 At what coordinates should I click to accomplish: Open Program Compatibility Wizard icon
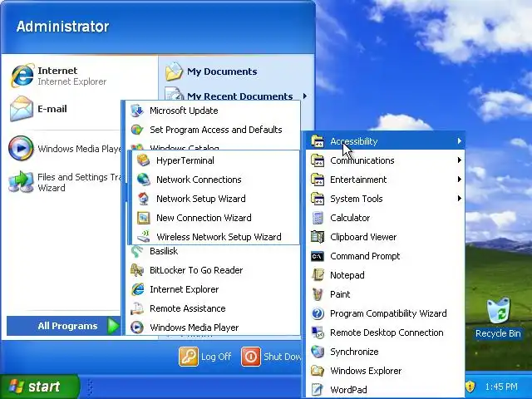(318, 313)
